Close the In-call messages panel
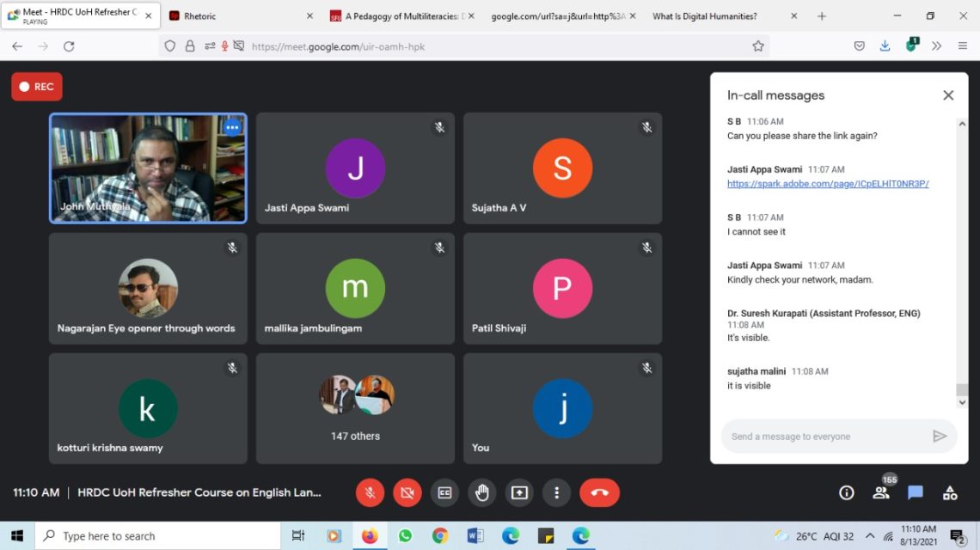Image resolution: width=980 pixels, height=550 pixels. coord(948,95)
